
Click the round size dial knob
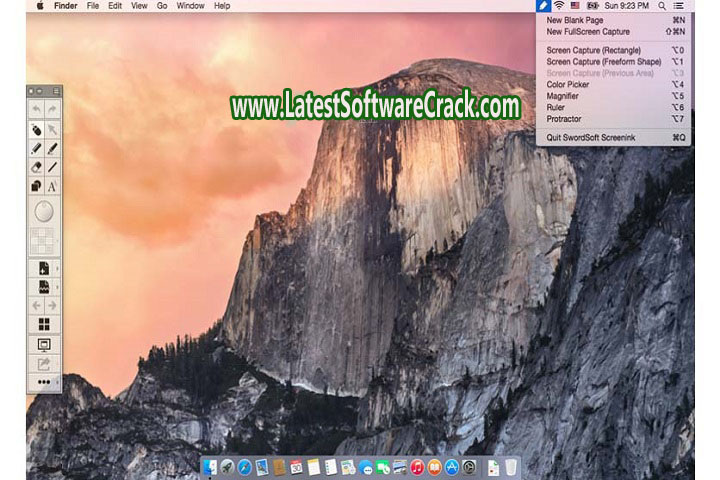[x=44, y=211]
